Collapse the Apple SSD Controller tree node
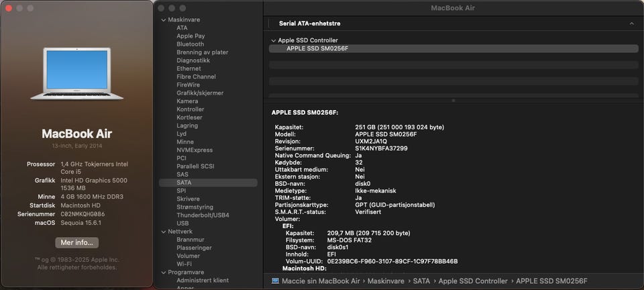Screen dimensions: 644x290 273,40
